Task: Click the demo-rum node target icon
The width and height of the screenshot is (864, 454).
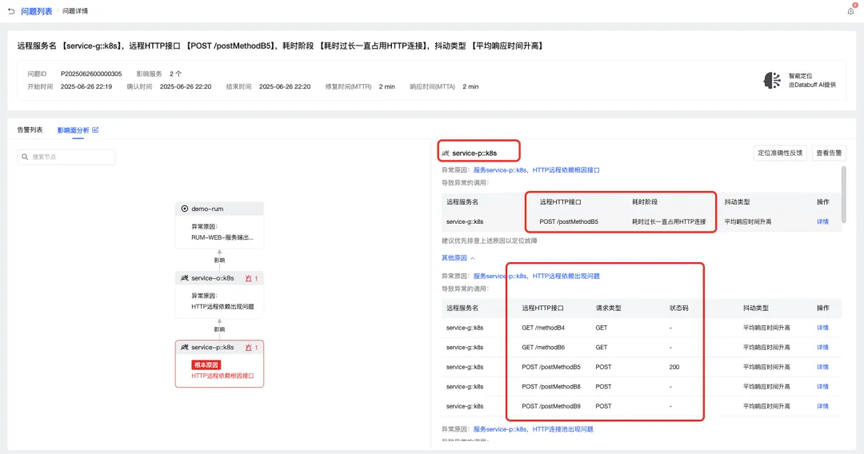Action: coord(185,209)
